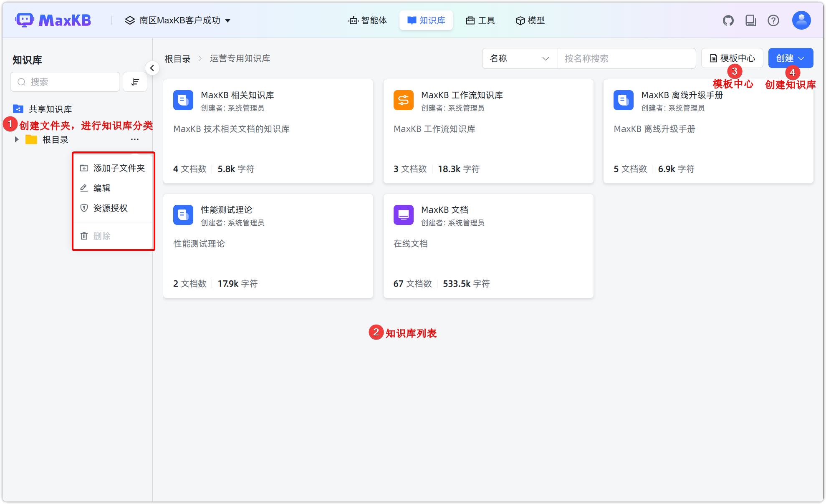Expand the 创建 dropdown button
This screenshot has height=504, width=826.
790,58
